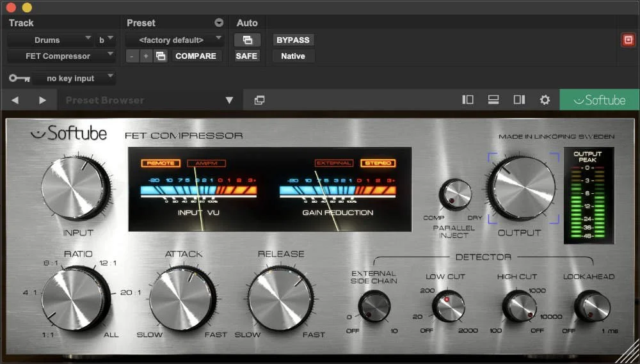Click the red target button at top right
Viewport: 640px width, 364px height.
click(x=628, y=40)
